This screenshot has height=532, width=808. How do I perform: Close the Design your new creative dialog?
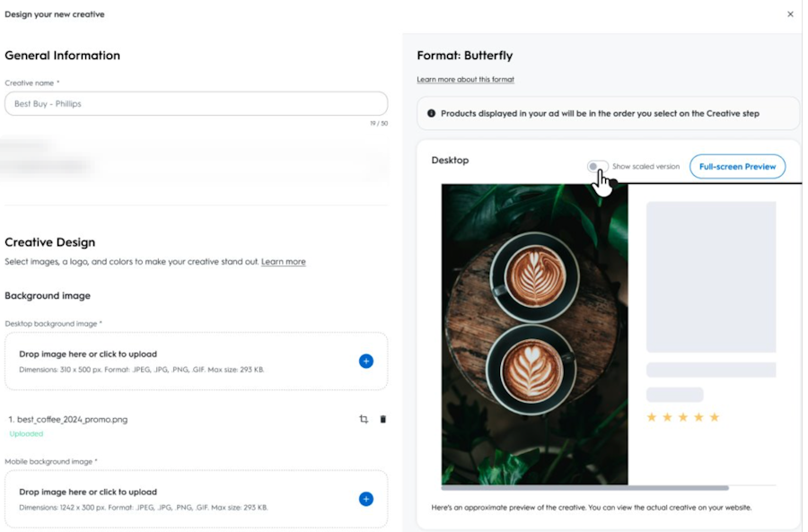[790, 14]
